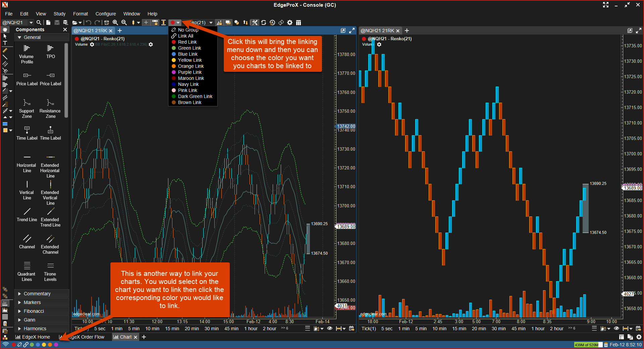Viewport: 644px width, 349px height.
Task: Set right chart interval to 15 min
Action: tap(459, 329)
